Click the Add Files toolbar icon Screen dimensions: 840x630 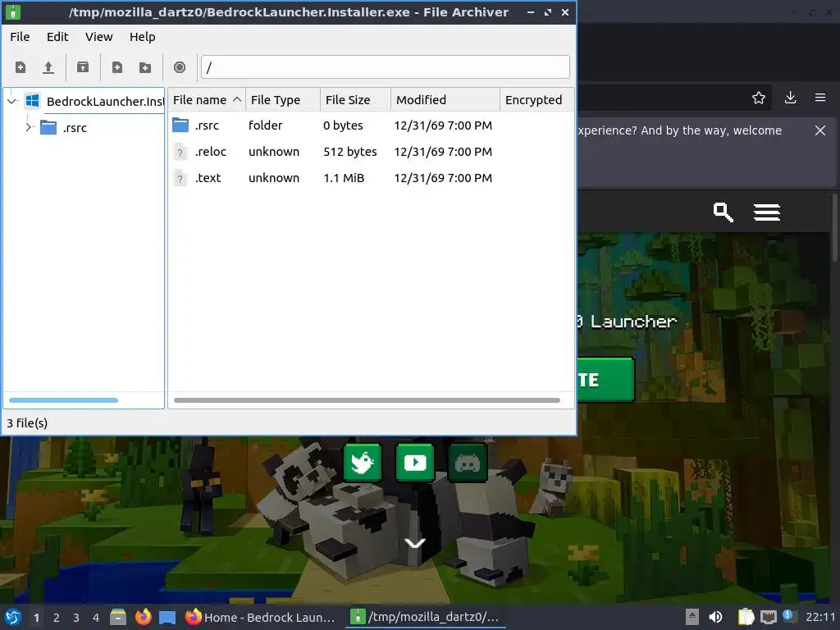116,67
